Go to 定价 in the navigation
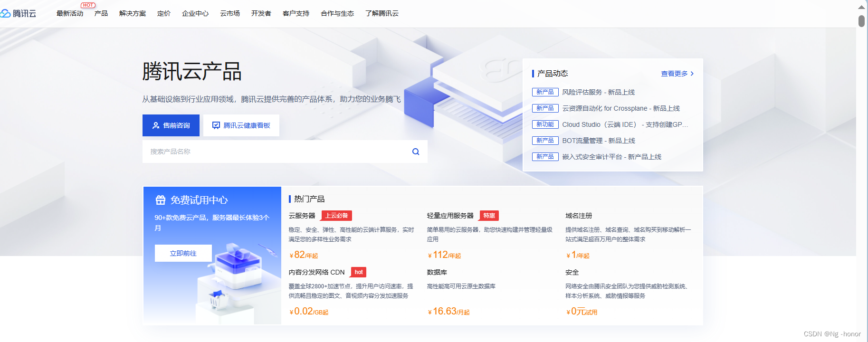The image size is (868, 342). coord(164,13)
